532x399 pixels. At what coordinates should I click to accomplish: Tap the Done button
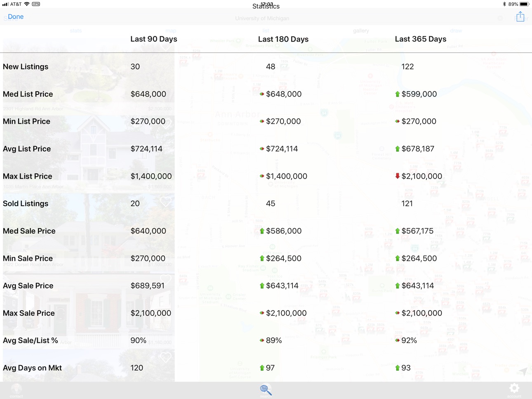tap(16, 17)
